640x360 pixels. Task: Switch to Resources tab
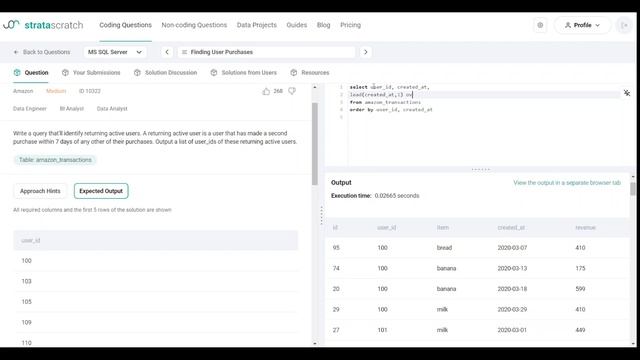310,73
